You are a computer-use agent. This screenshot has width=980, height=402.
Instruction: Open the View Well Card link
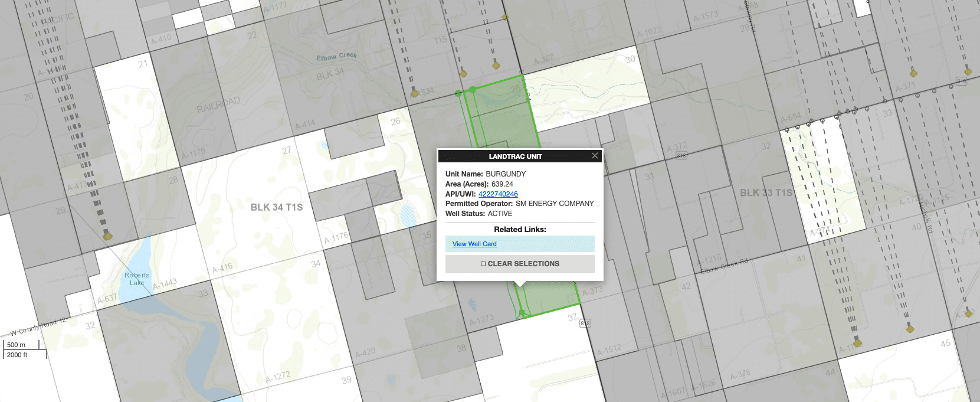click(474, 244)
